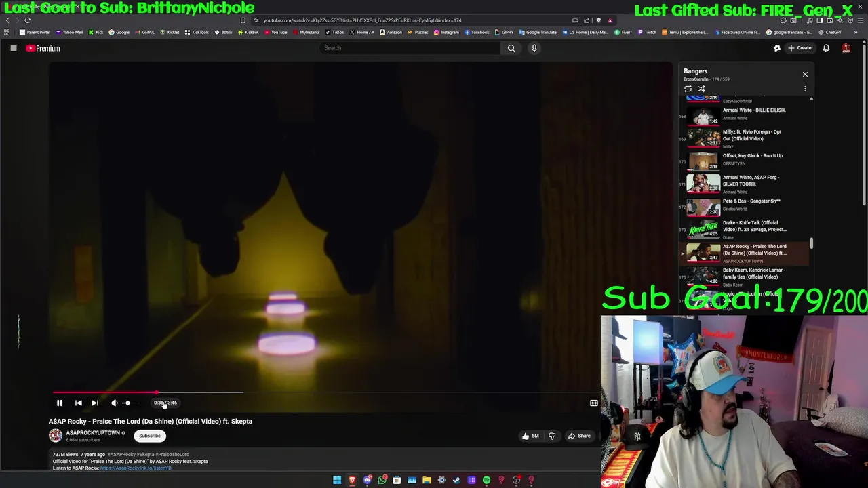Open the channel avatar
The width and height of the screenshot is (868, 488).
coord(55,436)
